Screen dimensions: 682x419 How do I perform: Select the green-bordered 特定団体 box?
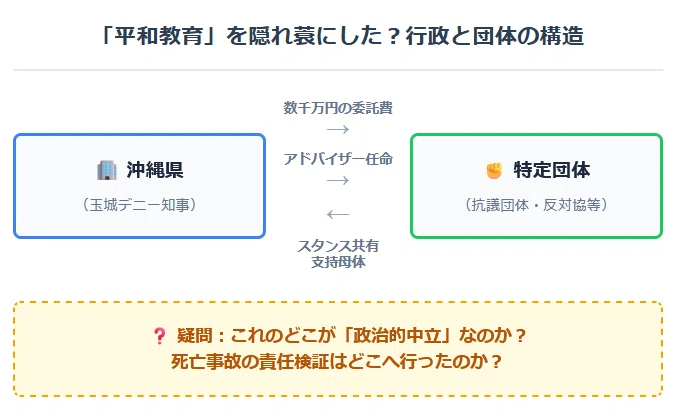[536, 186]
